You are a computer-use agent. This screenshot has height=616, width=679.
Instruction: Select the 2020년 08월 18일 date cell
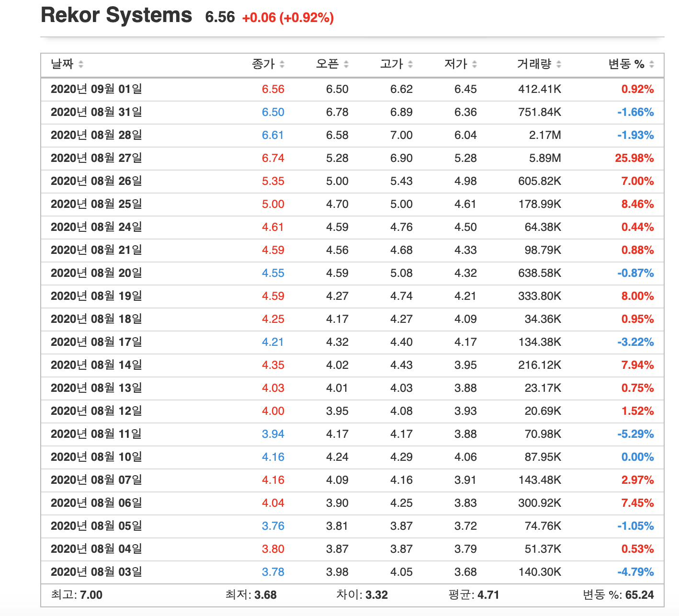pos(96,319)
